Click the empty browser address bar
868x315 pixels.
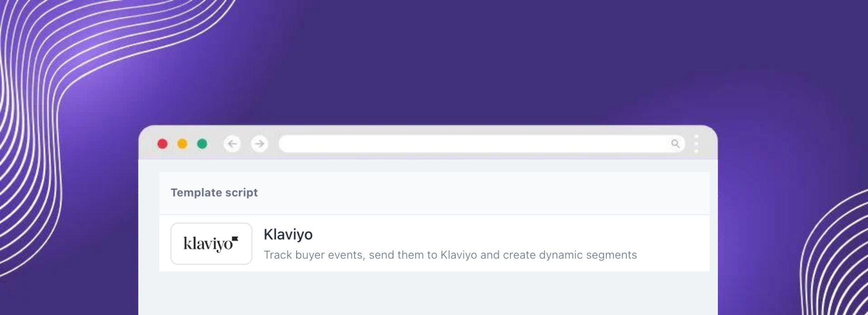481,144
